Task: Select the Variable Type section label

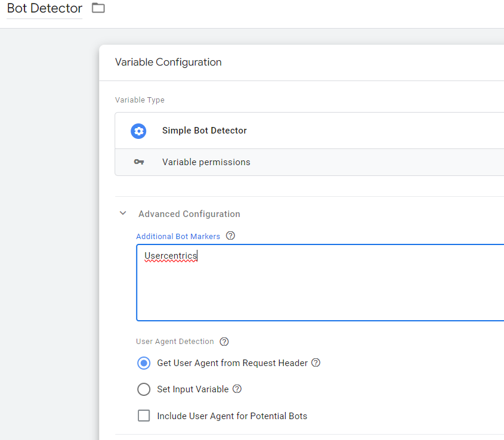Action: pyautogui.click(x=140, y=100)
